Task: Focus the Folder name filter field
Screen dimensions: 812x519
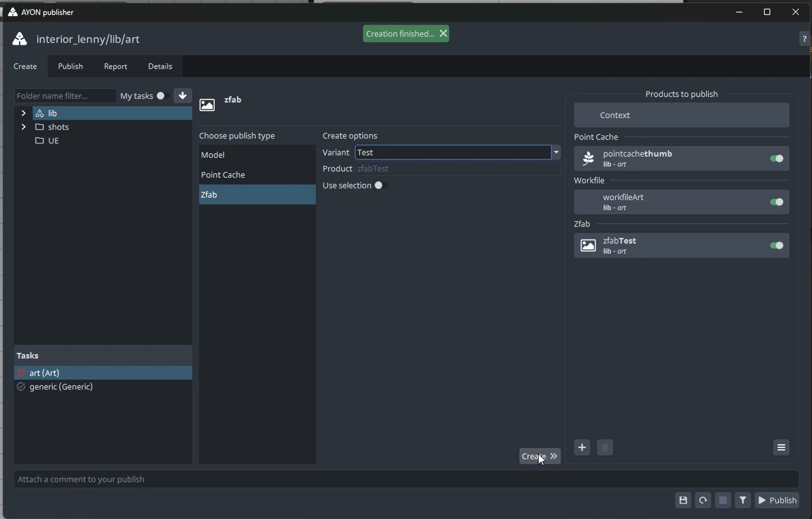Action: 65,96
